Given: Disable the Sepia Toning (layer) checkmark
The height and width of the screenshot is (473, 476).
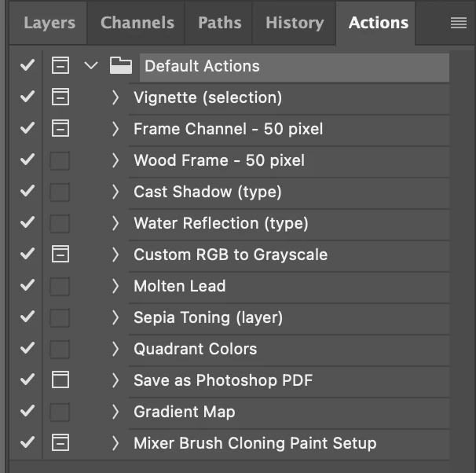Looking at the screenshot, I should pos(27,317).
